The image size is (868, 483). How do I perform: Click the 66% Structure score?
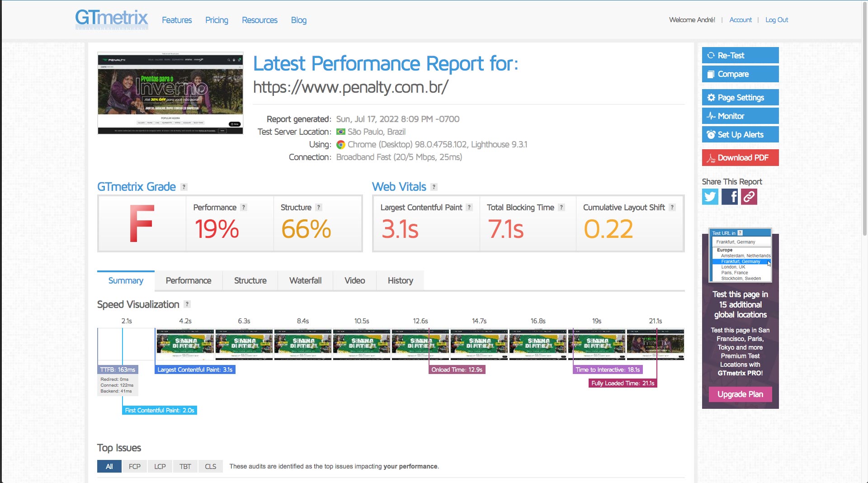tap(306, 228)
